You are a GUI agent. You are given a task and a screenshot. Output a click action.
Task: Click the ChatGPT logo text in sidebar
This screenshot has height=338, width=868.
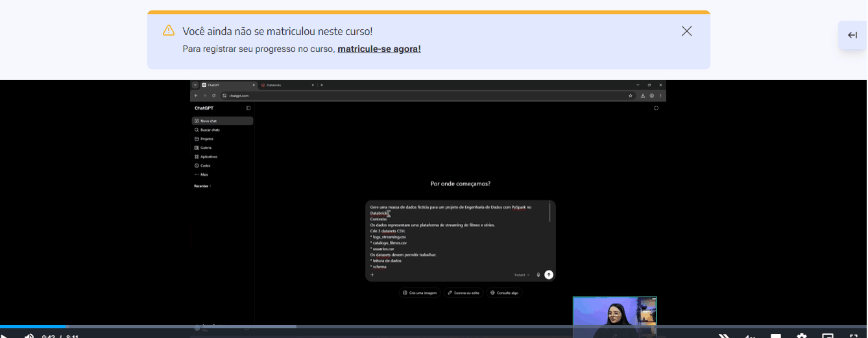204,108
